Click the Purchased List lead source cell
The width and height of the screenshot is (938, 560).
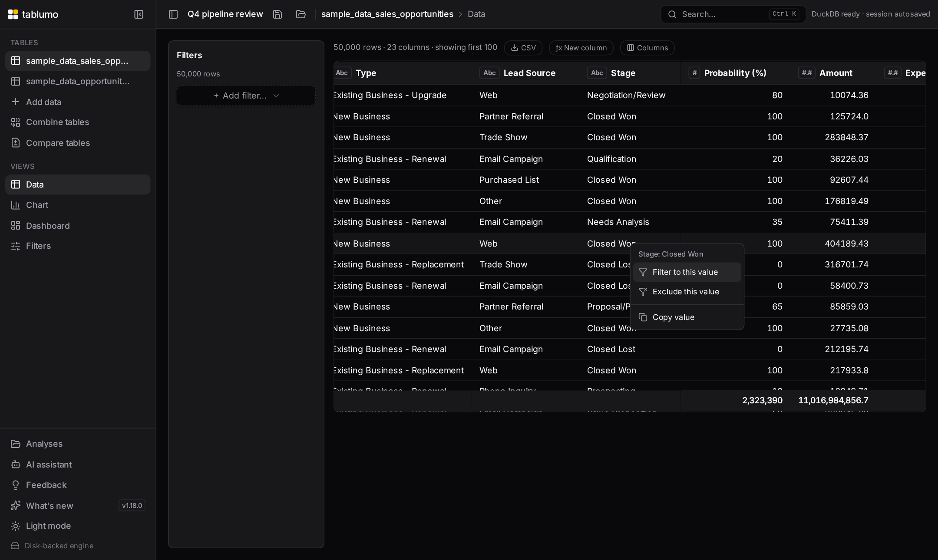[x=525, y=180]
